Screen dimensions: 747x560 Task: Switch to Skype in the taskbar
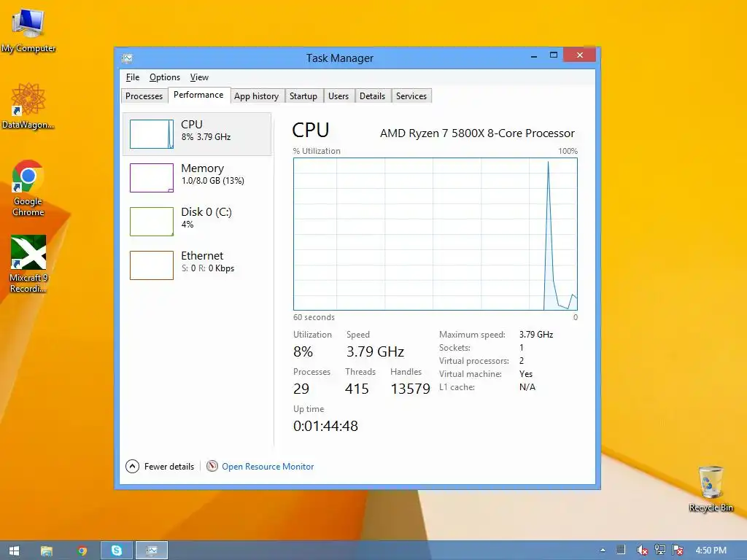tap(117, 551)
